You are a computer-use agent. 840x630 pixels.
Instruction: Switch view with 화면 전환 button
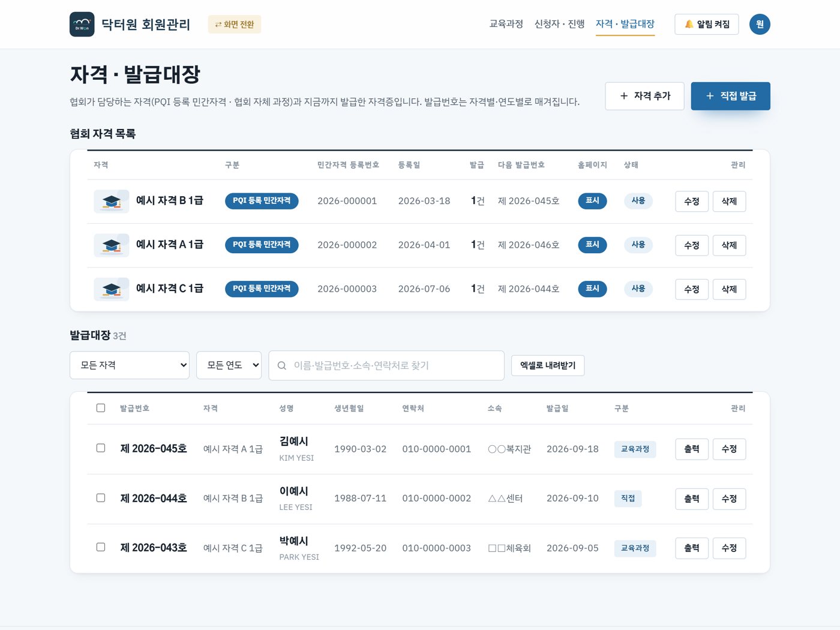click(x=235, y=24)
